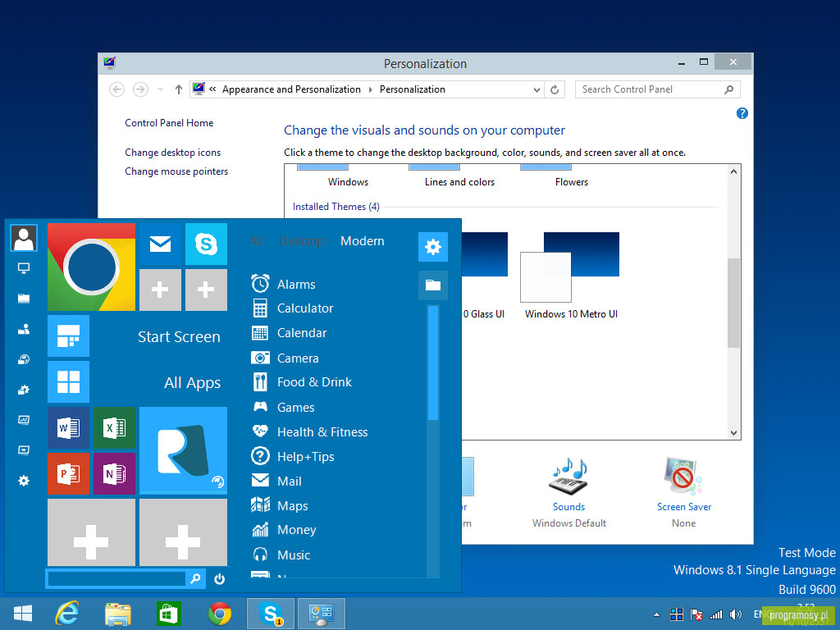
Task: Click the Control Panel Home link
Action: pos(169,123)
